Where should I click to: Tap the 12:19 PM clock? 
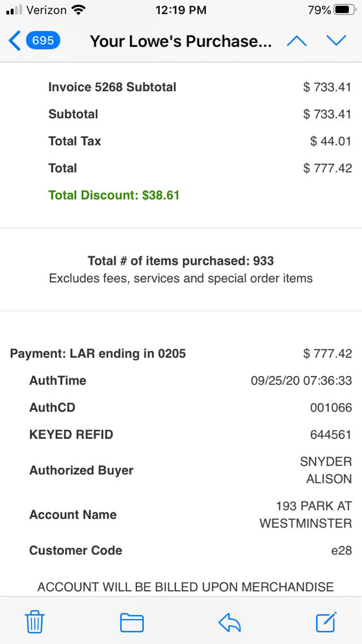pos(181,10)
